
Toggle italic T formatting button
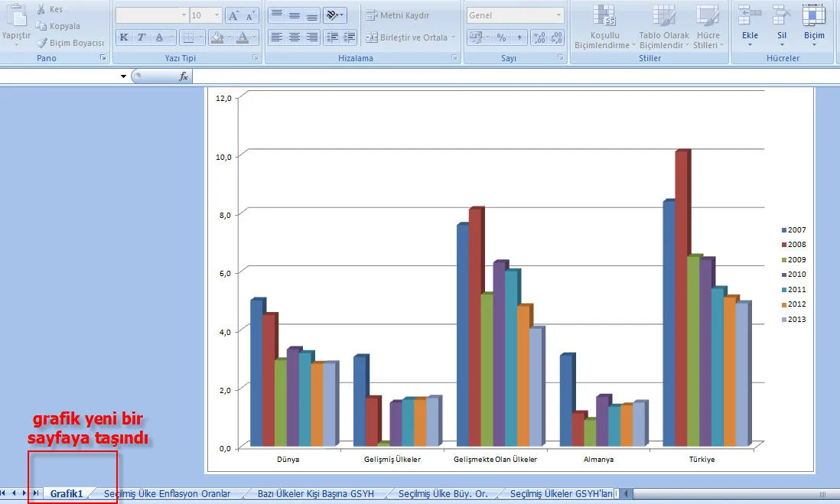coord(142,37)
